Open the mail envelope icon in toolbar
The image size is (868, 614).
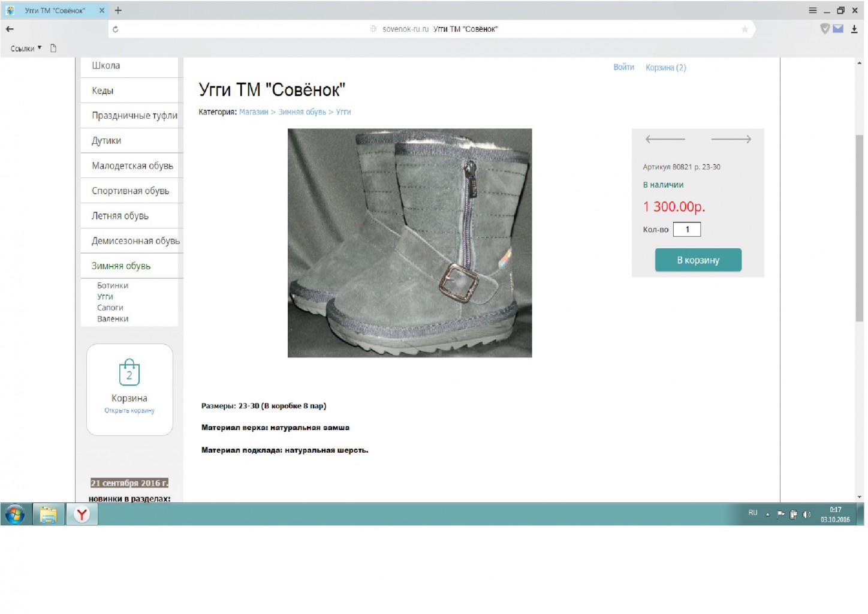tap(838, 29)
